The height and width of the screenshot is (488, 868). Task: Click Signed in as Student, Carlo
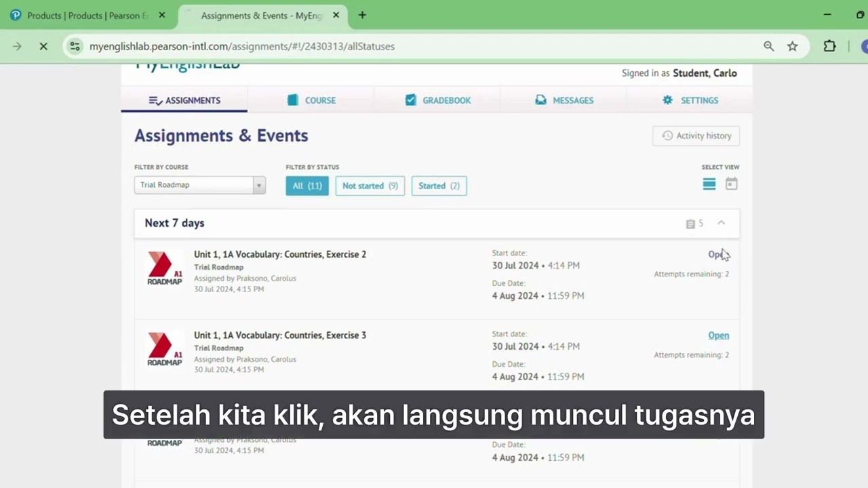point(679,73)
